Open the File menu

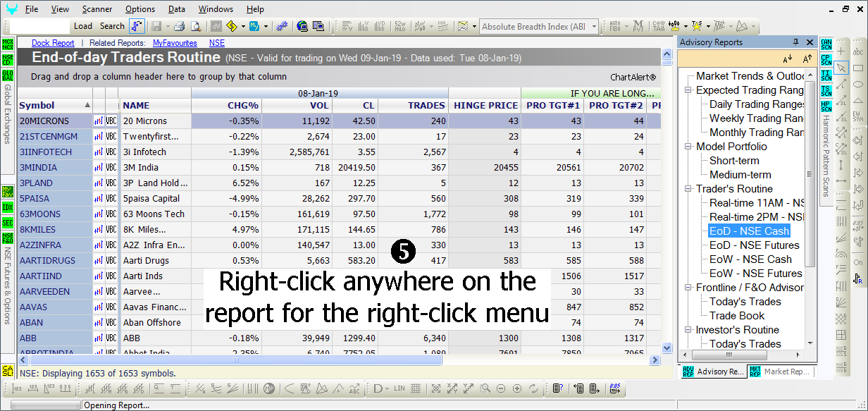[x=32, y=9]
